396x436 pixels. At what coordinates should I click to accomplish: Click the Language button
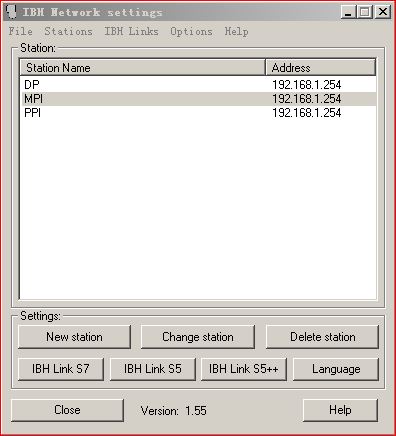pos(336,369)
